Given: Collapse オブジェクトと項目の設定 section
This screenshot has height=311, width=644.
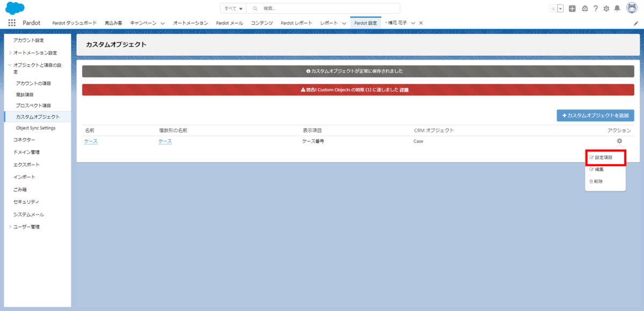Looking at the screenshot, I should click(x=10, y=65).
